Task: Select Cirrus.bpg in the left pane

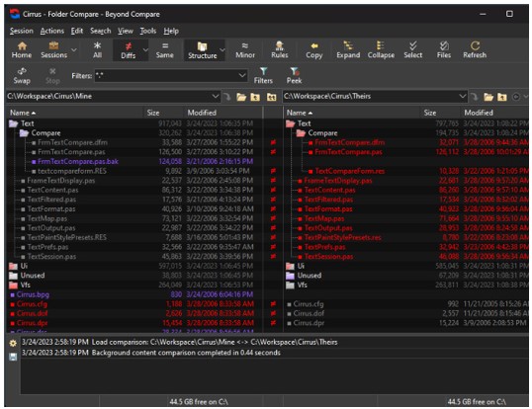Action: point(33,294)
